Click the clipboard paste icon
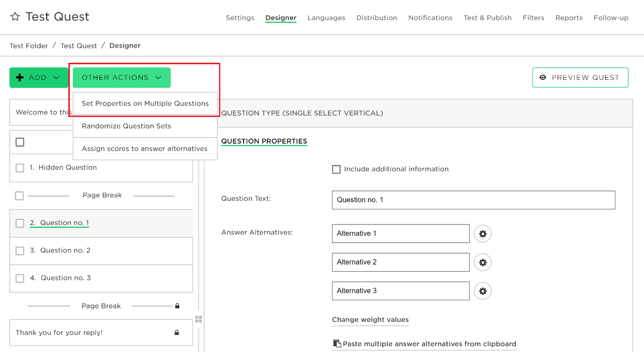 click(x=337, y=343)
